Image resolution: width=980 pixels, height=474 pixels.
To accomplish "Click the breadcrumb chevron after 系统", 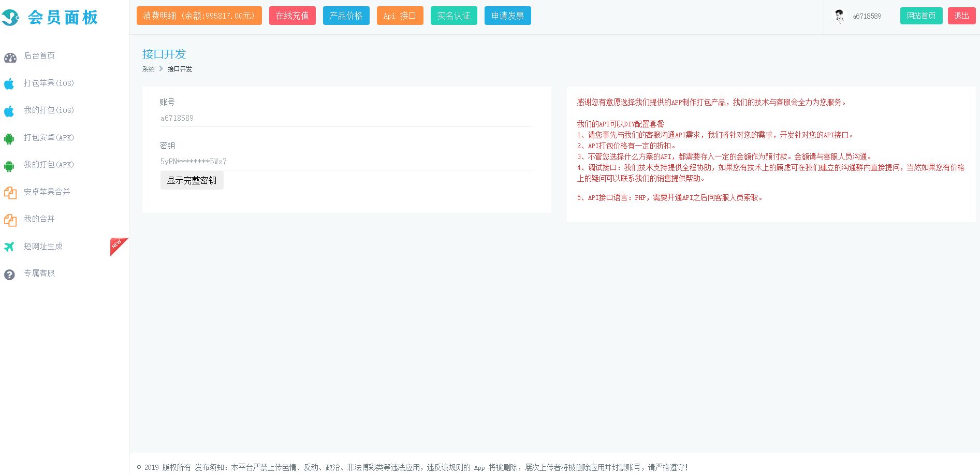I will 161,69.
